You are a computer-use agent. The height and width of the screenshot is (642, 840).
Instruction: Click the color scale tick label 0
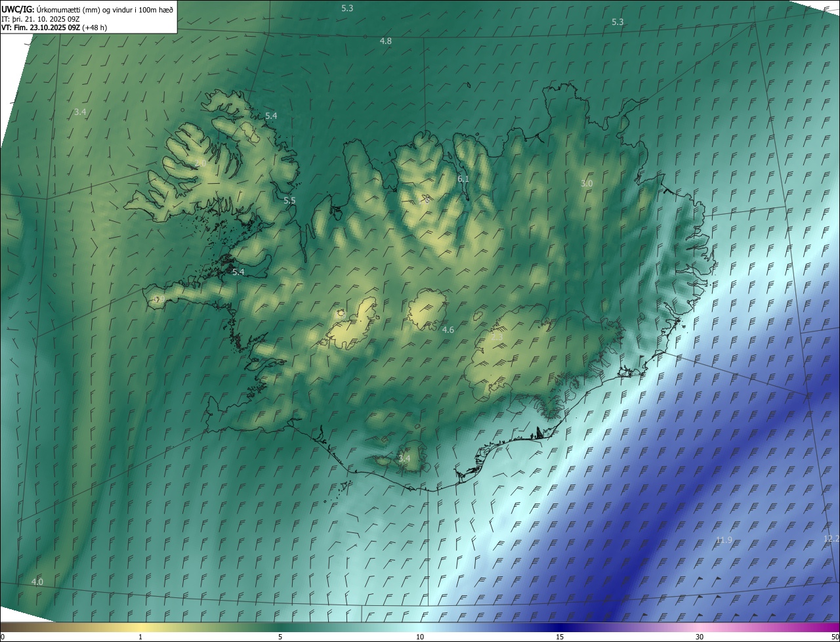[x=3, y=637]
